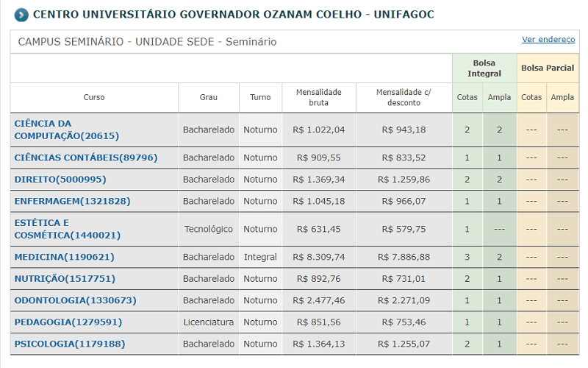Select the Psicologia course link
Image resolution: width=588 pixels, height=368 pixels.
[x=70, y=344]
